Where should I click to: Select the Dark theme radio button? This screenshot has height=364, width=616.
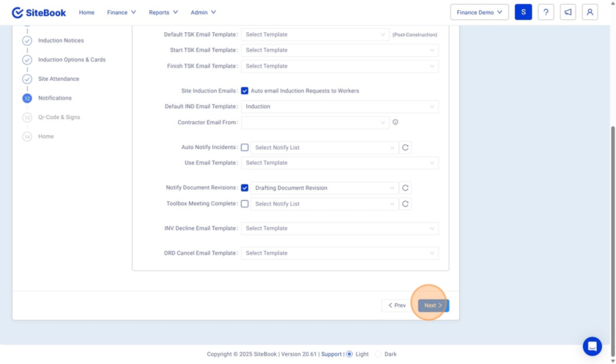[378, 354]
